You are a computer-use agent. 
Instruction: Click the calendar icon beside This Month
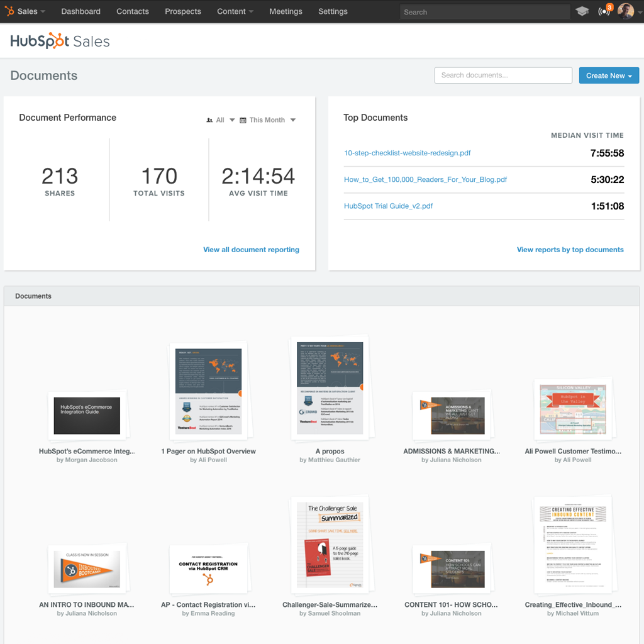click(243, 120)
